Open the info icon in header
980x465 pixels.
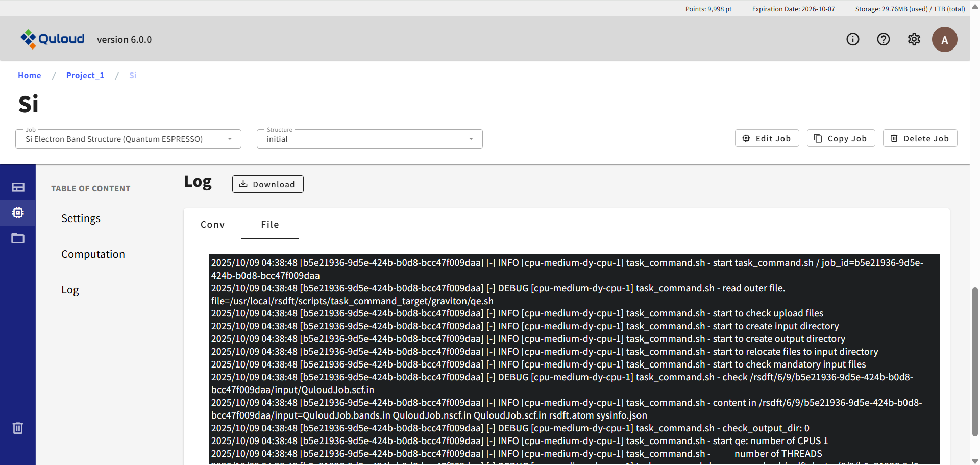coord(852,39)
